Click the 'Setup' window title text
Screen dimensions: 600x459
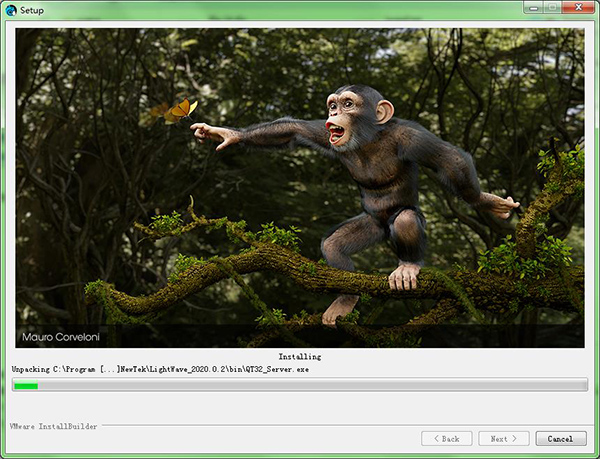(32, 10)
